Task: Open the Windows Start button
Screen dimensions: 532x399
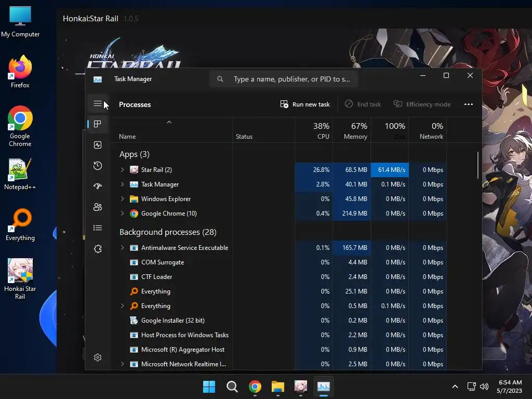Action: [209, 387]
